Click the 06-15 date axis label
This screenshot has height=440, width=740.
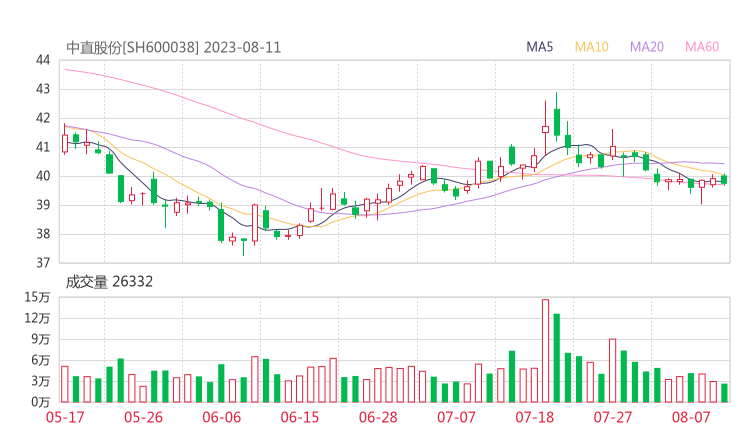click(300, 417)
